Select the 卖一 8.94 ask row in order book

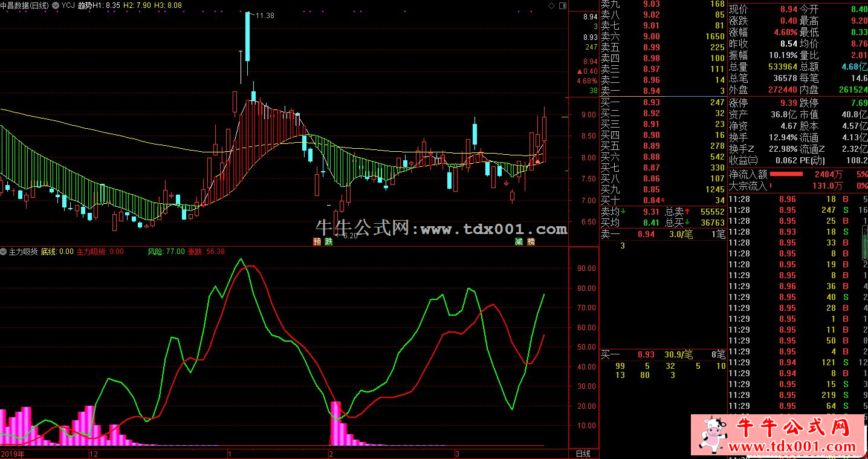point(662,91)
